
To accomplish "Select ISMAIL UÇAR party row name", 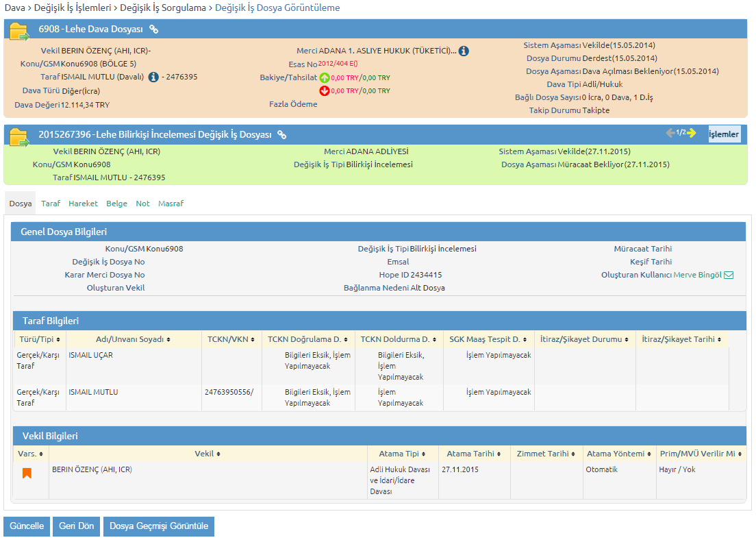I will tap(90, 355).
